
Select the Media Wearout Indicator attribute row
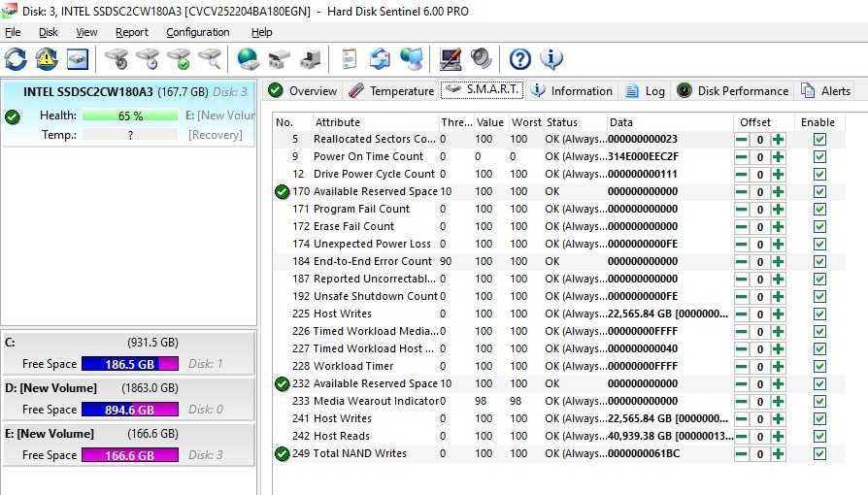tap(559, 402)
